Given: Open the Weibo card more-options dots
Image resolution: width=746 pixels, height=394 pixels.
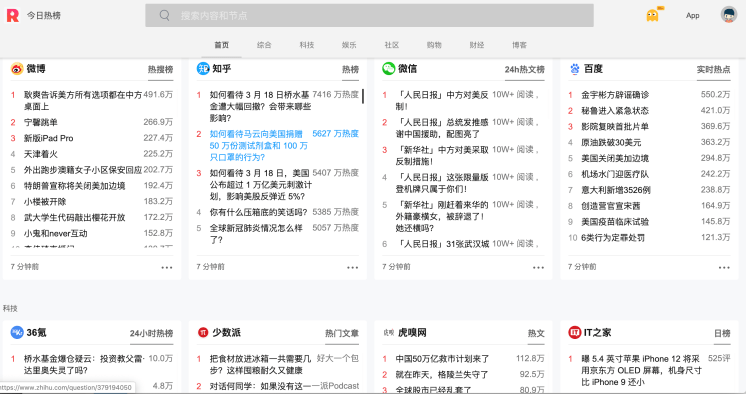Looking at the screenshot, I should pos(167,267).
